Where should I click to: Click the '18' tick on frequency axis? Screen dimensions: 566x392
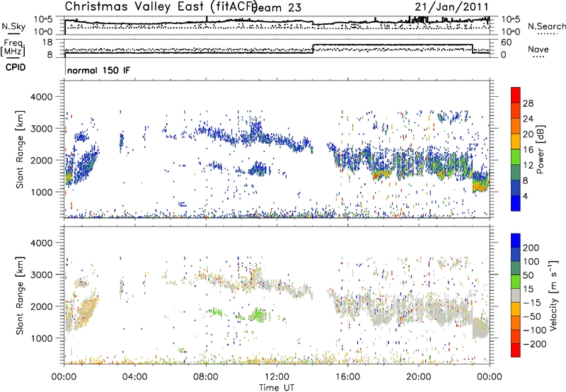[x=47, y=42]
